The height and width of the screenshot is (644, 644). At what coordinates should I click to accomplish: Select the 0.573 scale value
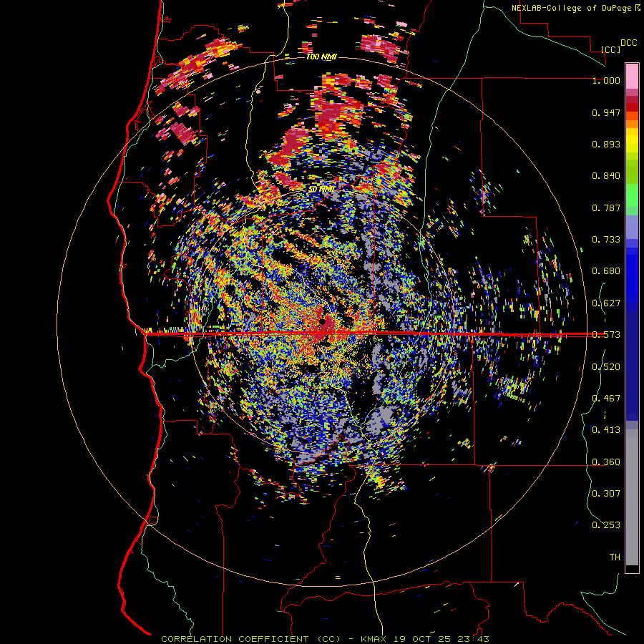click(606, 335)
